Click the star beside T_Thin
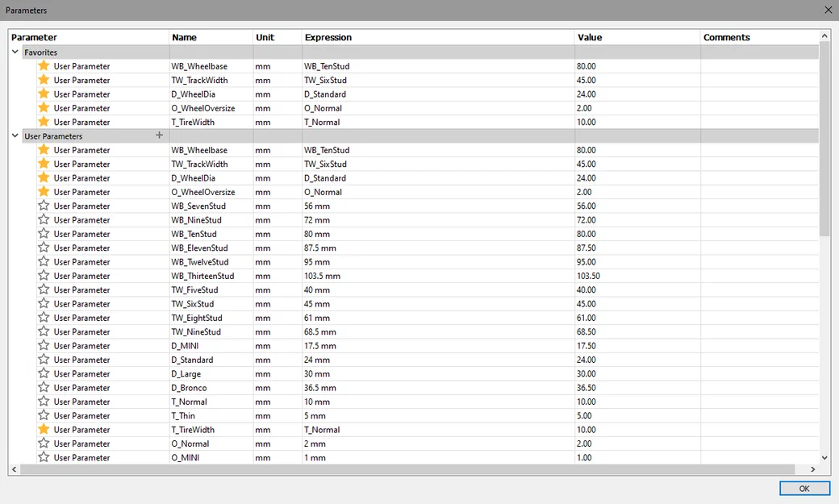The image size is (839, 504). (x=44, y=415)
